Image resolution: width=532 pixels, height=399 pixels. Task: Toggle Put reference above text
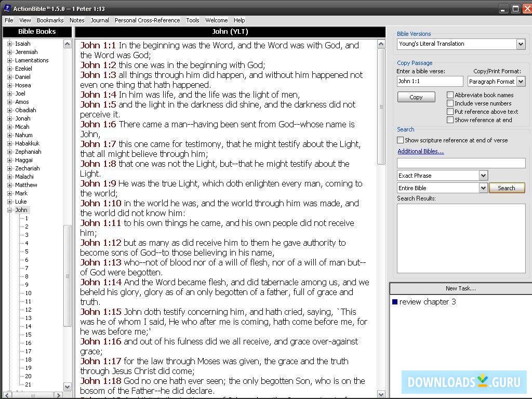(450, 112)
